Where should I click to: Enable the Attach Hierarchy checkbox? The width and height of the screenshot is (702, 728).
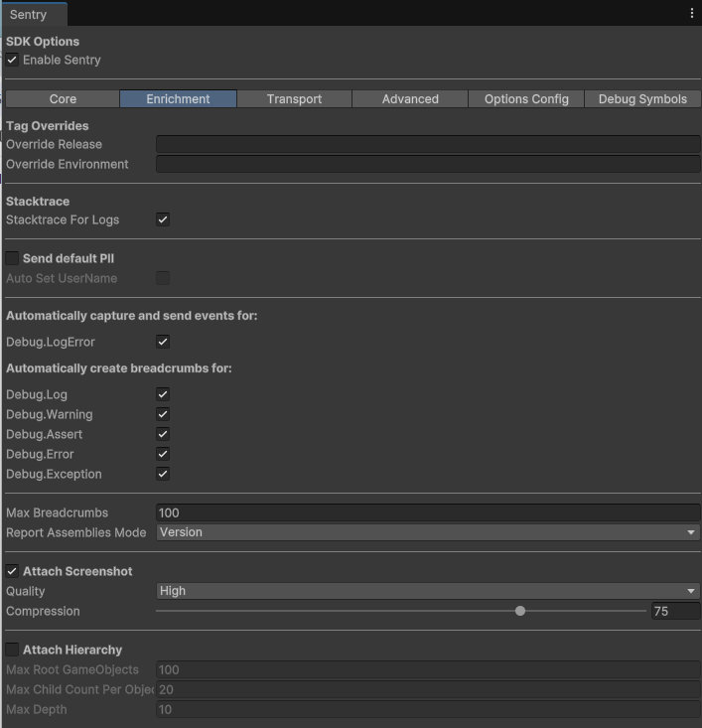[x=12, y=650]
